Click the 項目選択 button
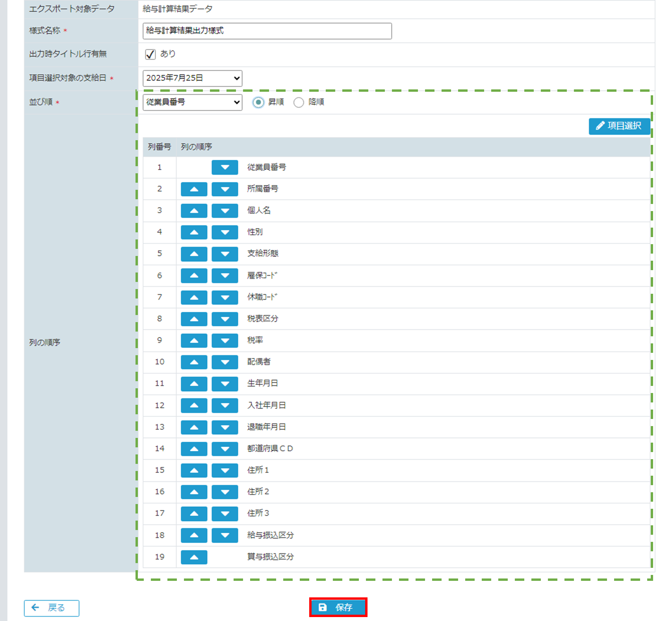The width and height of the screenshot is (672, 621). 619,126
